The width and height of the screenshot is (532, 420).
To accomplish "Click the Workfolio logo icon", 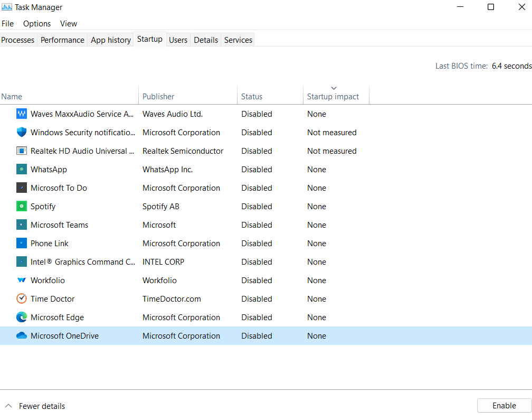I will click(21, 281).
